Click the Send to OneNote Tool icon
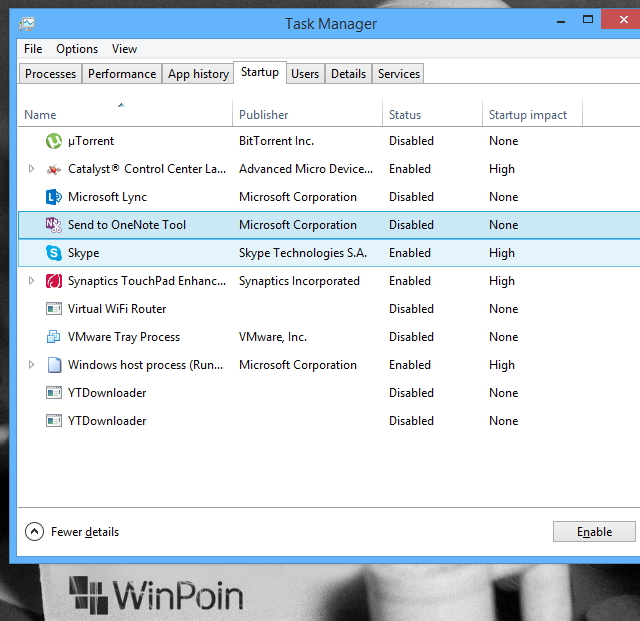The width and height of the screenshot is (640, 621). click(54, 225)
